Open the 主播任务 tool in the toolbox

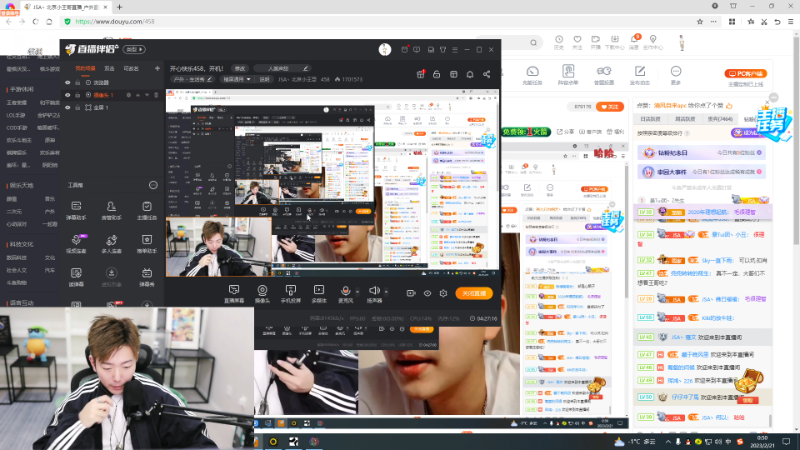[x=146, y=210]
